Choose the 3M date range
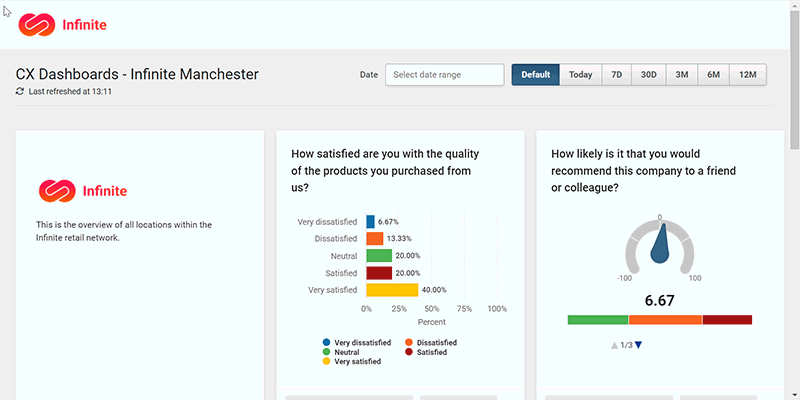This screenshot has height=400, width=800. pyautogui.click(x=682, y=75)
